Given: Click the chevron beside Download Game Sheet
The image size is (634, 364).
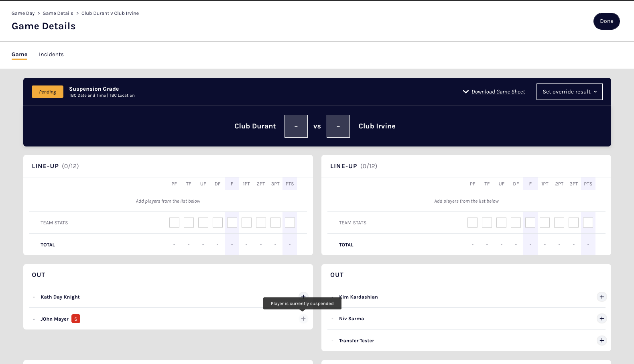Looking at the screenshot, I should coord(465,92).
